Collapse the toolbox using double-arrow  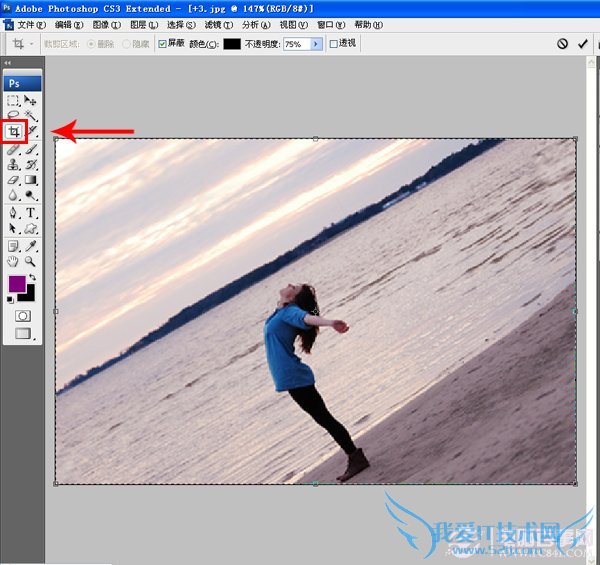coord(9,63)
